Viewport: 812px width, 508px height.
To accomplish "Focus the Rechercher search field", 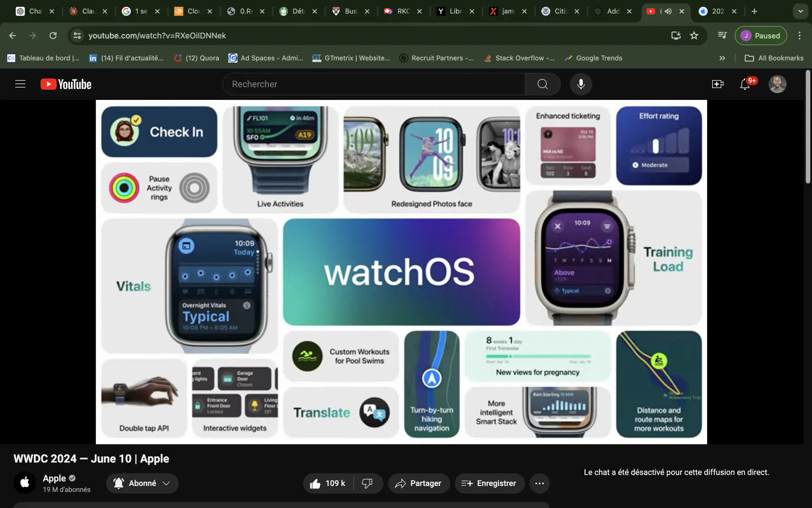I will [374, 84].
